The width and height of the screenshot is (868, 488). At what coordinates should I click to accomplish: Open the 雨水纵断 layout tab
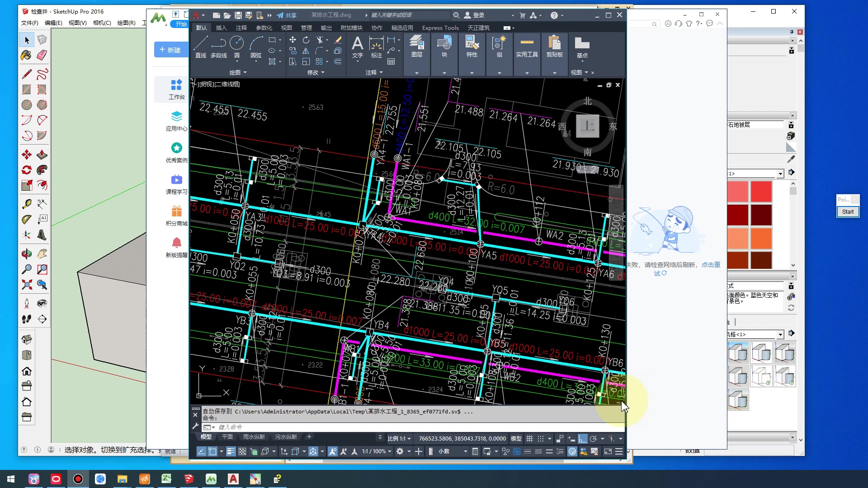[254, 437]
